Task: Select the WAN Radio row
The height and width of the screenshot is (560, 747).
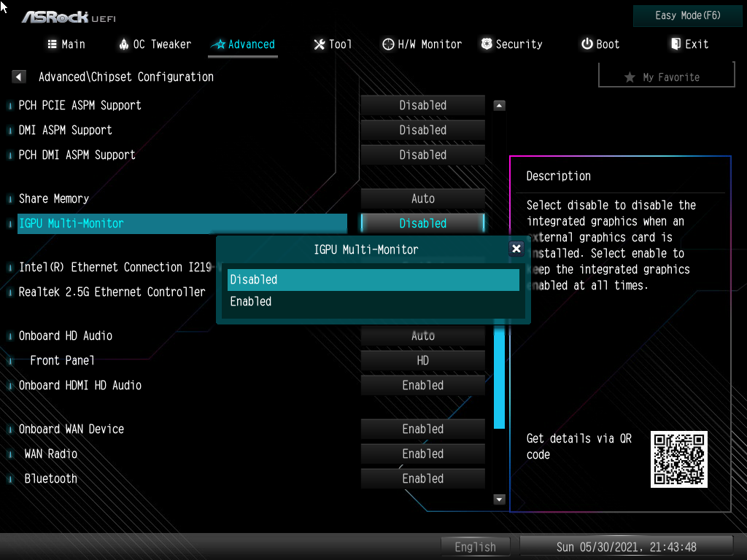Action: 182,454
